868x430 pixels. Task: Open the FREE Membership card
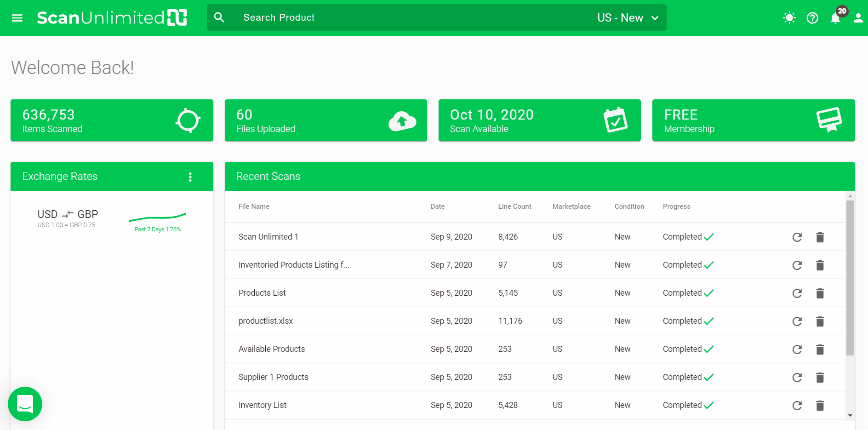coord(753,120)
